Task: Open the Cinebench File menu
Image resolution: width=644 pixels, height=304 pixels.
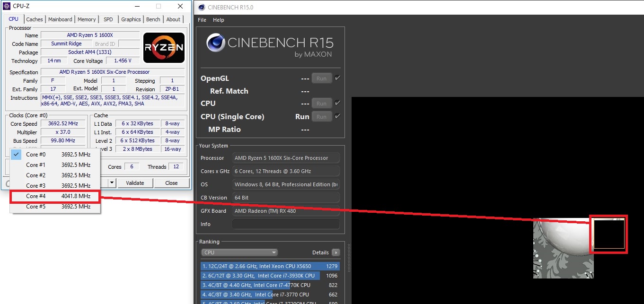Action: tap(202, 20)
